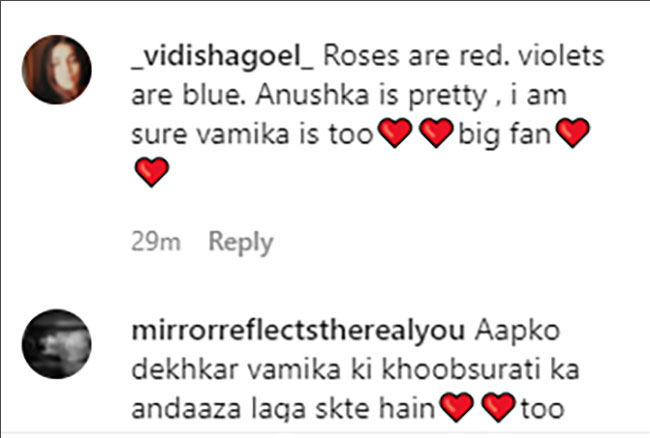The image size is (650, 438).
Task: Open mirrorreflectstherealyou's profile avatar
Action: 57,344
